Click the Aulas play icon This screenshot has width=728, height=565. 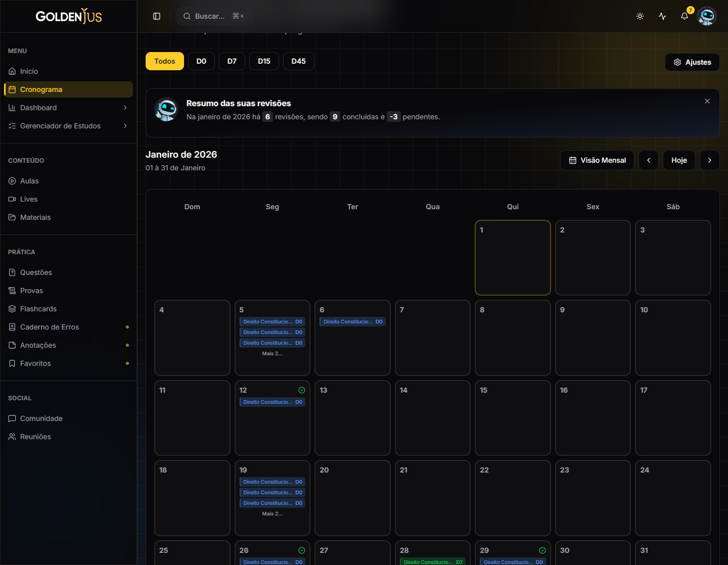[12, 181]
